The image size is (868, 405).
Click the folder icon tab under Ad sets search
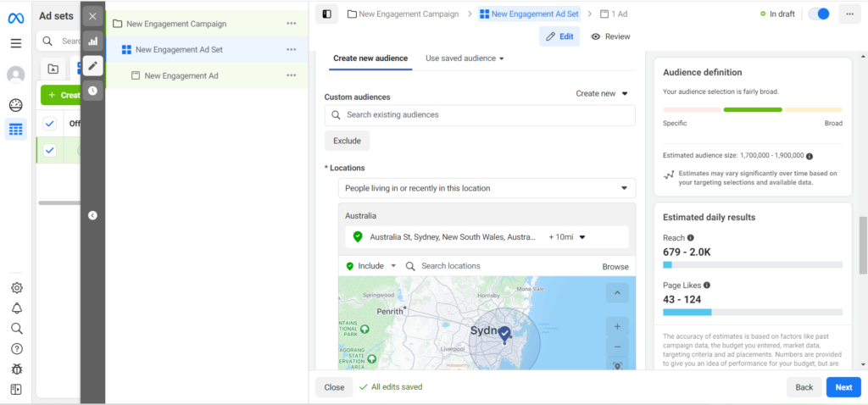(53, 69)
